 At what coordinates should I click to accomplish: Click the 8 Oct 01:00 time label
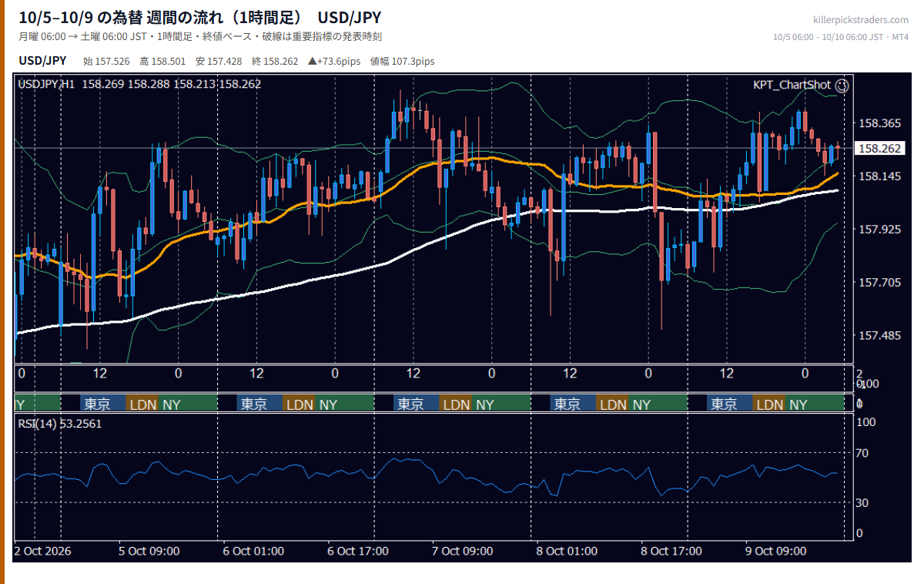(x=567, y=551)
